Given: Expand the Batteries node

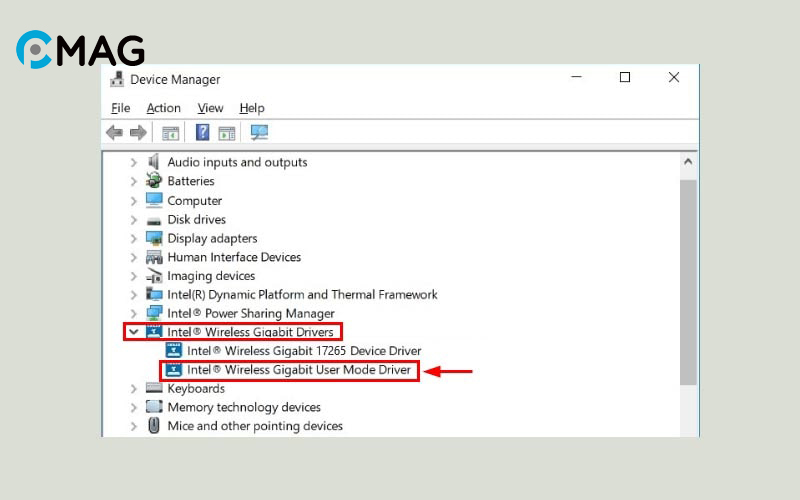Looking at the screenshot, I should point(134,181).
